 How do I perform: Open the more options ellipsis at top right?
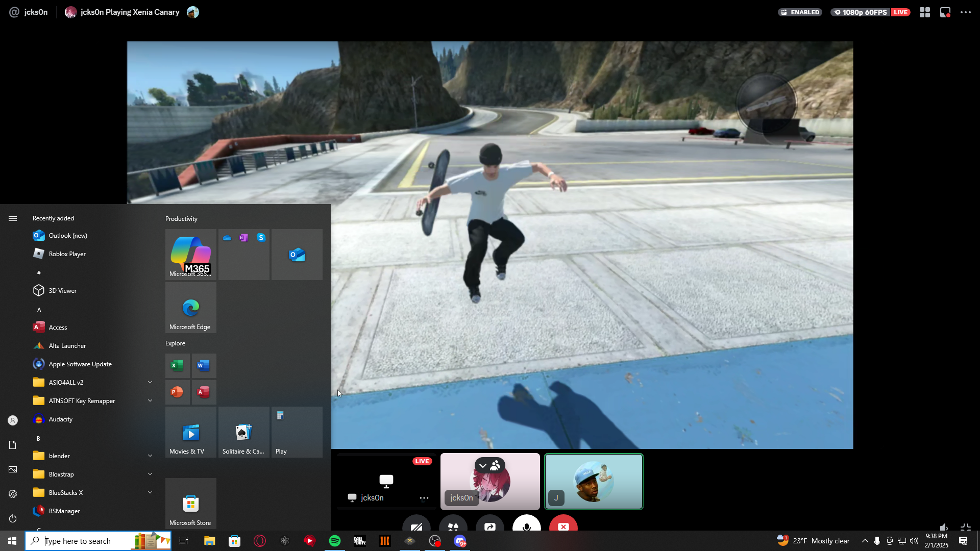click(966, 12)
